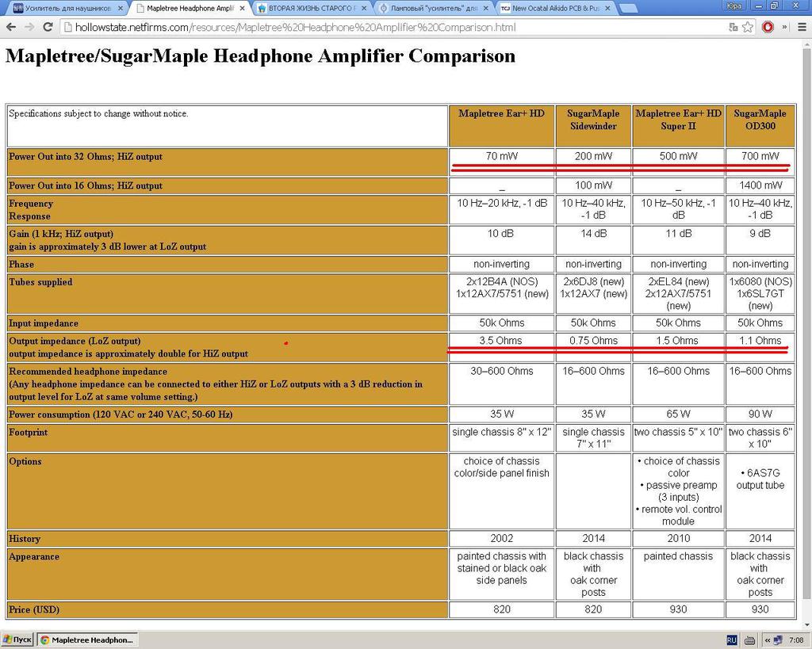This screenshot has height=649, width=812.
Task: Switch to the ВТОРАЯ ЖИЗНЬ СТАРОГО tab
Action: [x=312, y=8]
